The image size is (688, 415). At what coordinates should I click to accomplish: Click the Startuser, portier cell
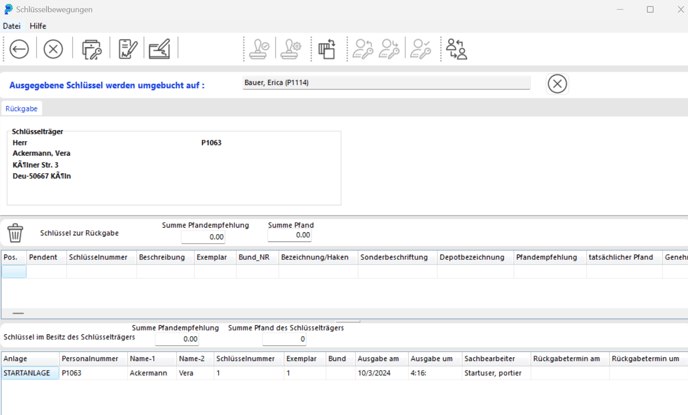tap(497, 373)
